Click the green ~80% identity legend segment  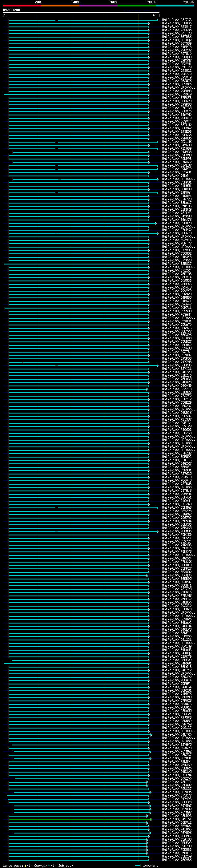(x=137, y=6)
